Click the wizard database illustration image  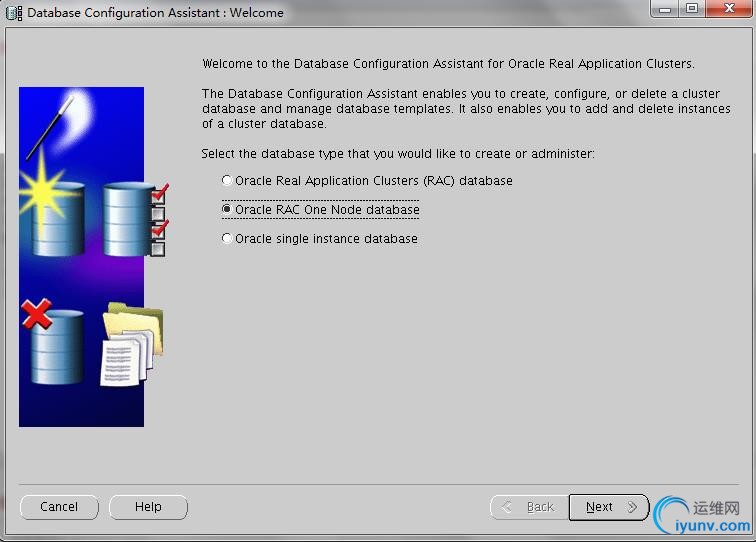(x=93, y=257)
